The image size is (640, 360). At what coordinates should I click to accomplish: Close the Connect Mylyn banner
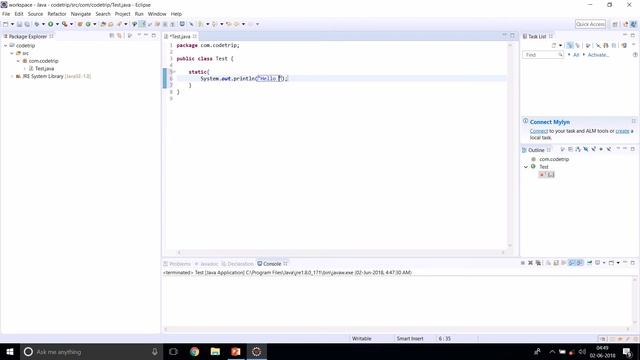633,121
